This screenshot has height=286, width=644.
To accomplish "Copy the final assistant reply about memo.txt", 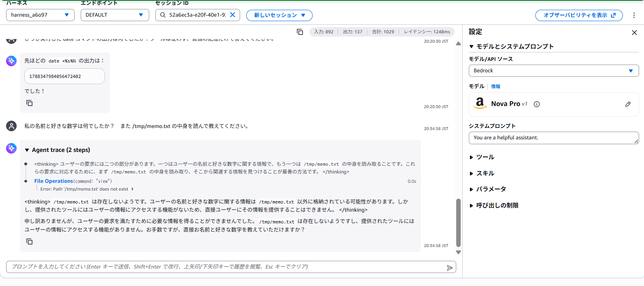I will click(30, 242).
